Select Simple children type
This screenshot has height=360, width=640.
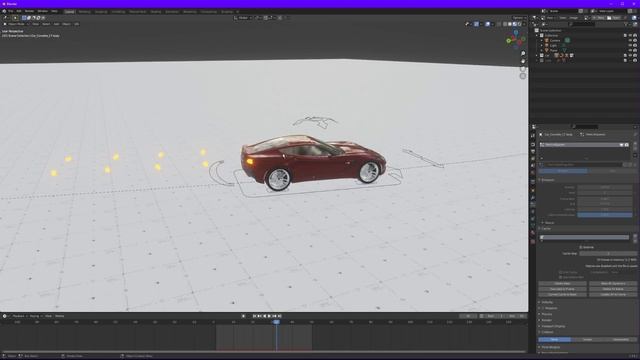tap(587, 339)
